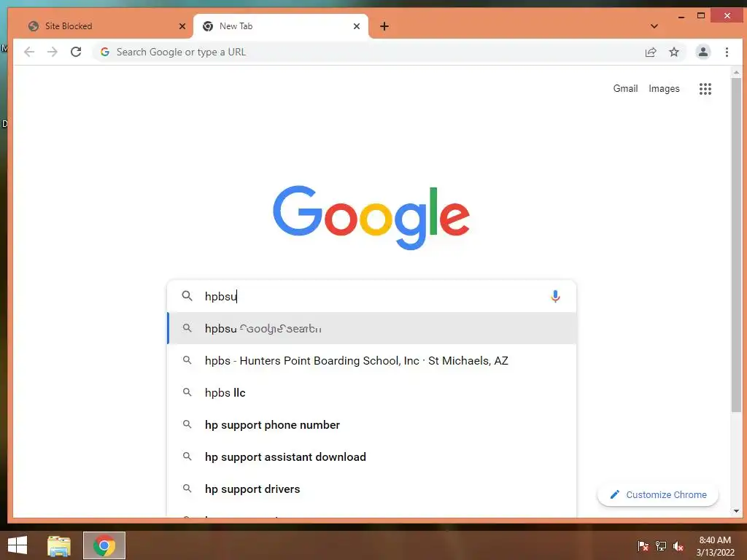Open the Images link
747x560 pixels.
coord(664,88)
